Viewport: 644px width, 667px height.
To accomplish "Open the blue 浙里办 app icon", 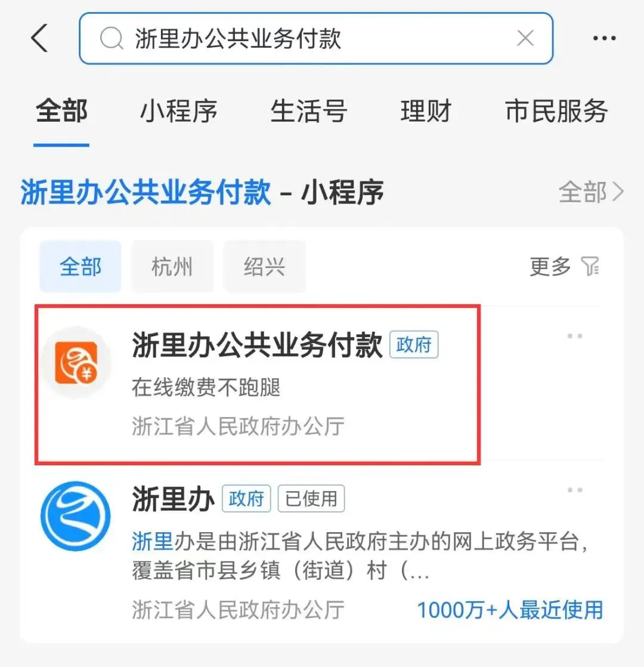I will point(76,516).
